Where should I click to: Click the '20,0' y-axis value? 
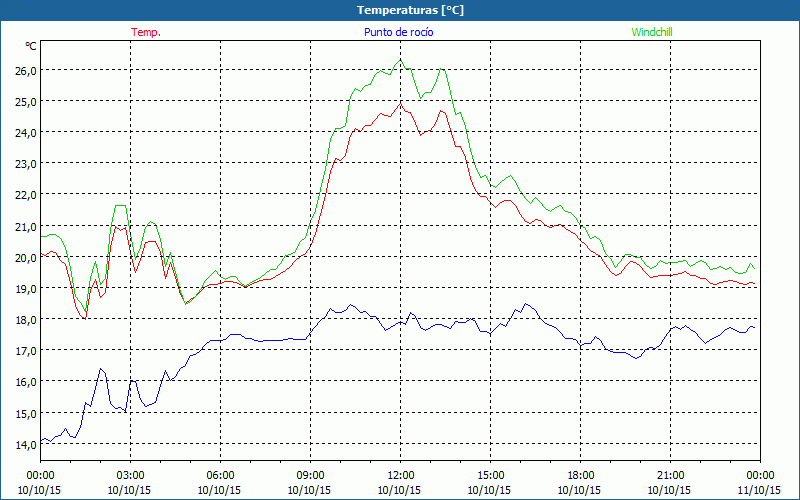(27, 258)
